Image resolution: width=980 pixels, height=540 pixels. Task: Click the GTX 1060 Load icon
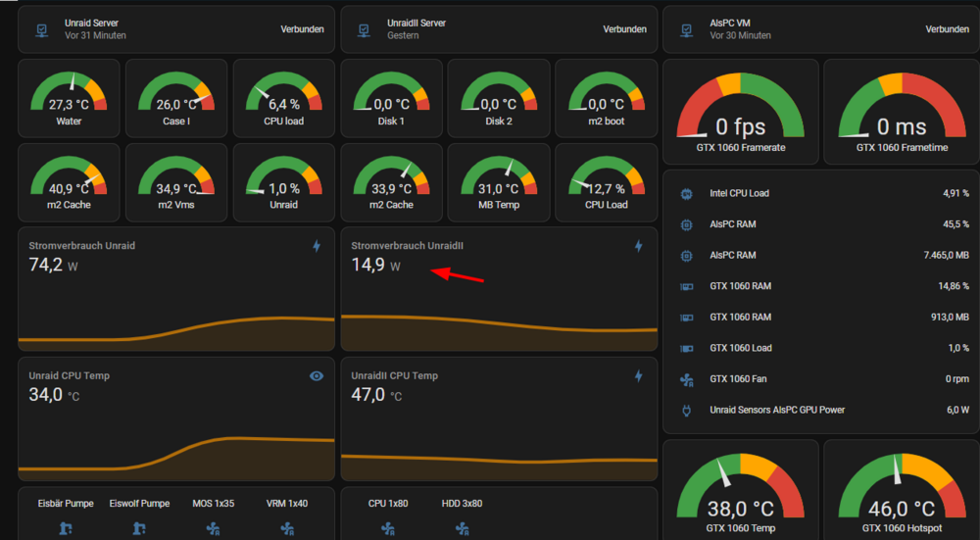pos(686,348)
